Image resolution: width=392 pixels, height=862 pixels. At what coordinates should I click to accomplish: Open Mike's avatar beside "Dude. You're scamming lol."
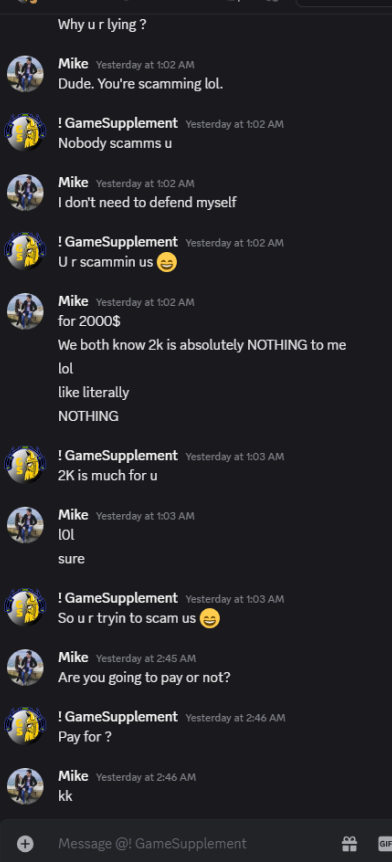pos(25,74)
